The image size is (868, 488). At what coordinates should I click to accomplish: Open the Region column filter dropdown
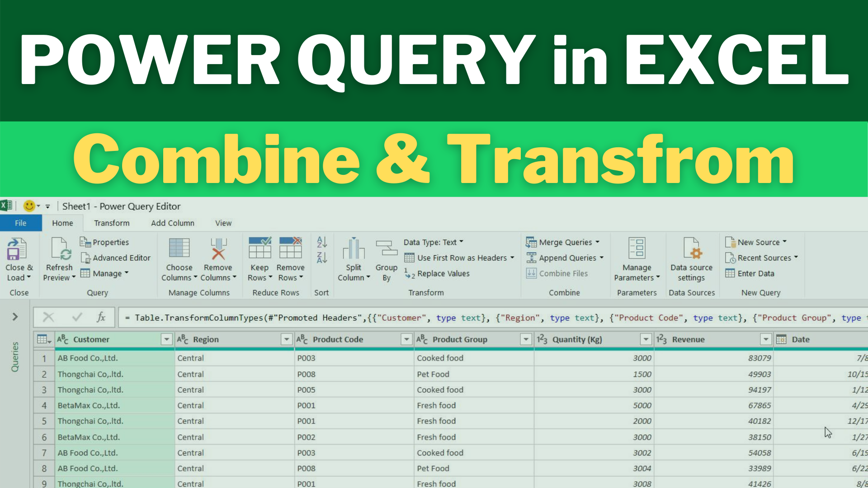[x=287, y=339]
